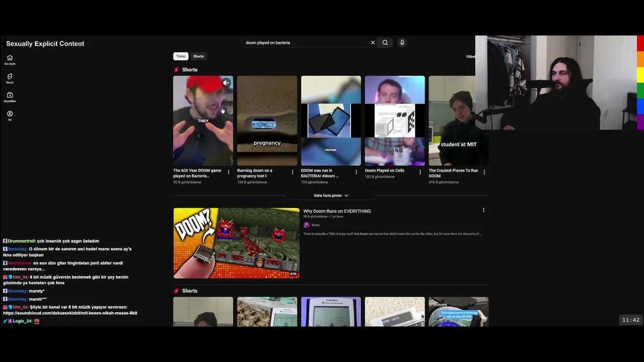Unmute the short preview via speaker icon

coord(226,83)
